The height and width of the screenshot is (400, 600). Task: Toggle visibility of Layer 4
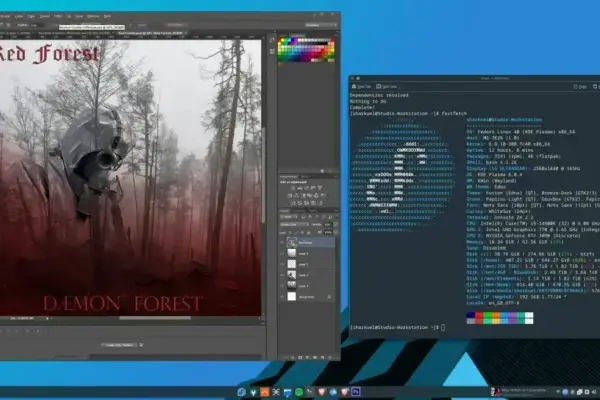pos(282,253)
